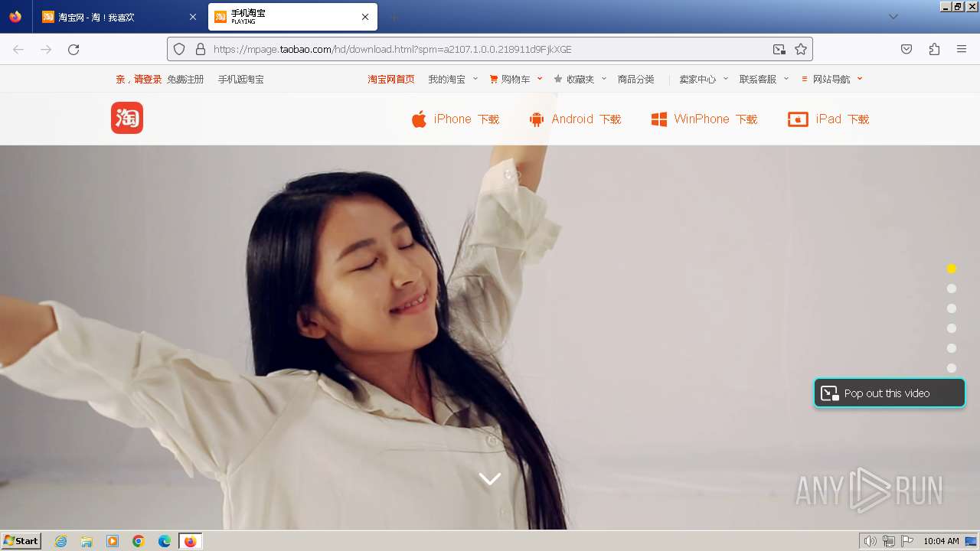Toggle picture-in-picture from address bar
This screenshot has height=551, width=980.
point(779,49)
